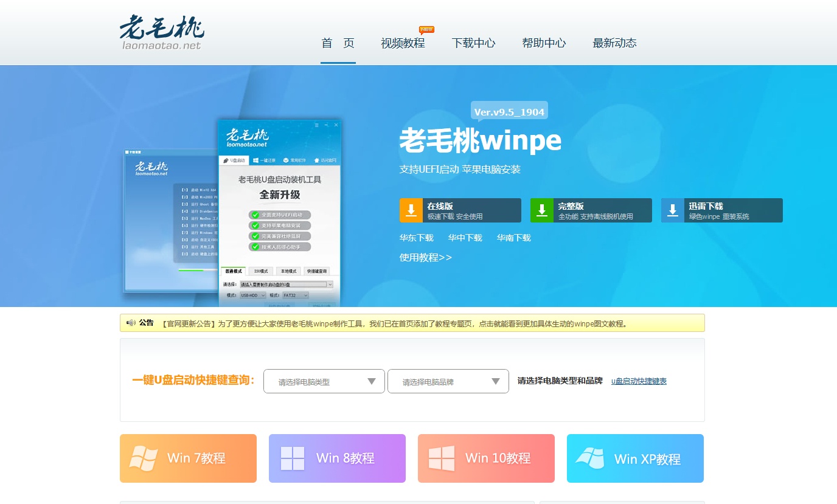Open the Win XP教程 tutorial card

[635, 458]
